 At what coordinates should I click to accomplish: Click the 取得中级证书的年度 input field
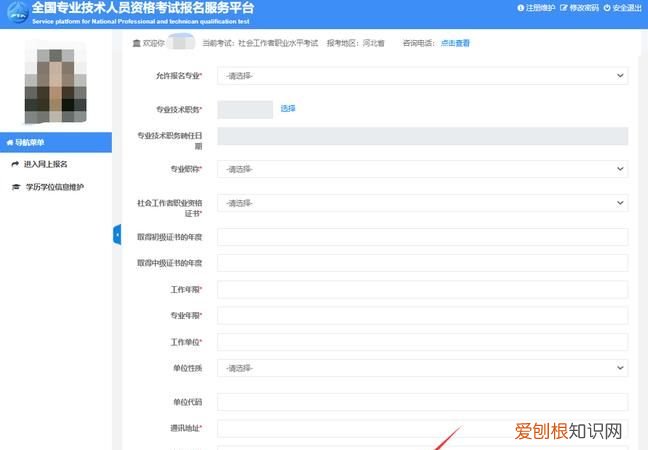click(423, 263)
